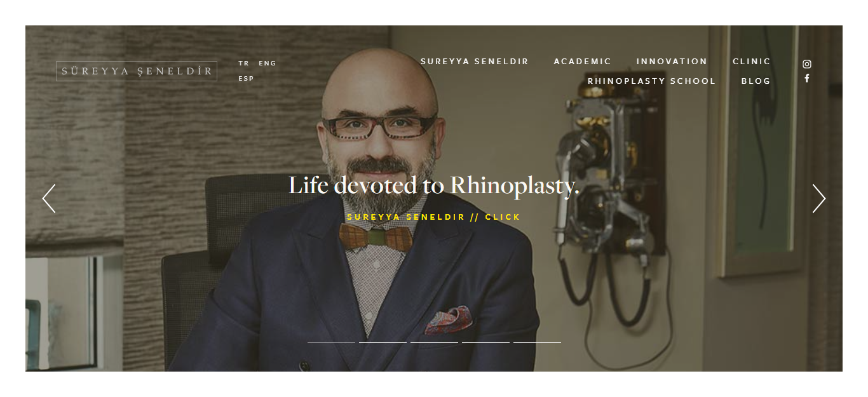Open the Sureyya Seneldir menu item
This screenshot has height=397, width=868.
475,62
